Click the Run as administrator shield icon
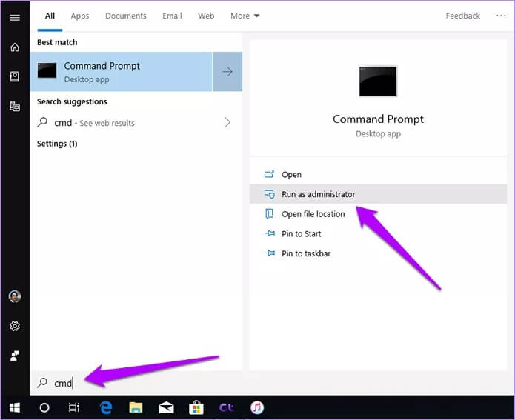 tap(269, 194)
